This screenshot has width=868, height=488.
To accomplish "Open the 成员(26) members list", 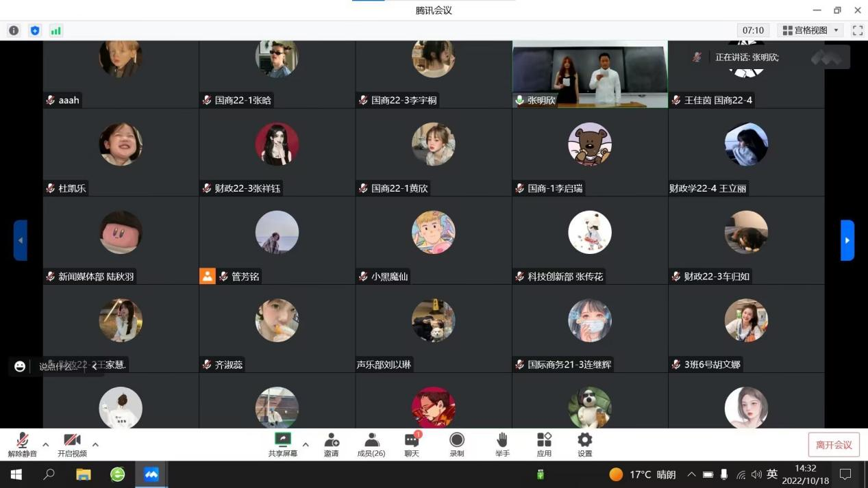I will click(x=371, y=444).
